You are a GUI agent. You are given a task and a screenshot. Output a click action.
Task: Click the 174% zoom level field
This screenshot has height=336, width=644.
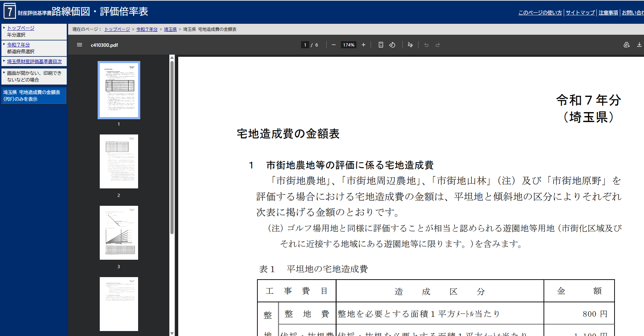point(349,45)
